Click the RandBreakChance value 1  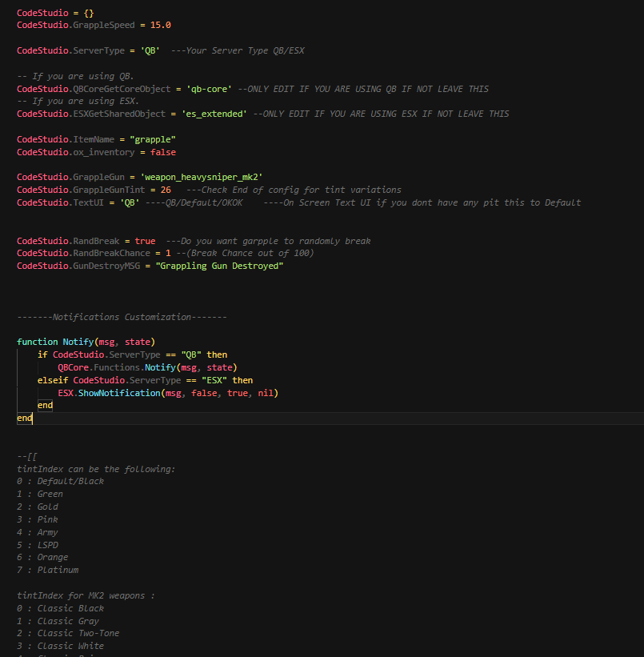[x=168, y=254]
